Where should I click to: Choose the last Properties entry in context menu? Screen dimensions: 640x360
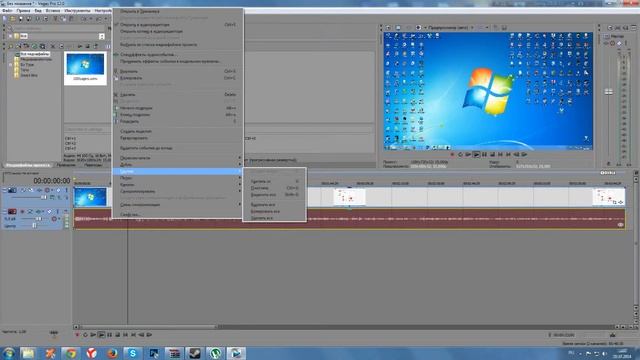coord(177,214)
